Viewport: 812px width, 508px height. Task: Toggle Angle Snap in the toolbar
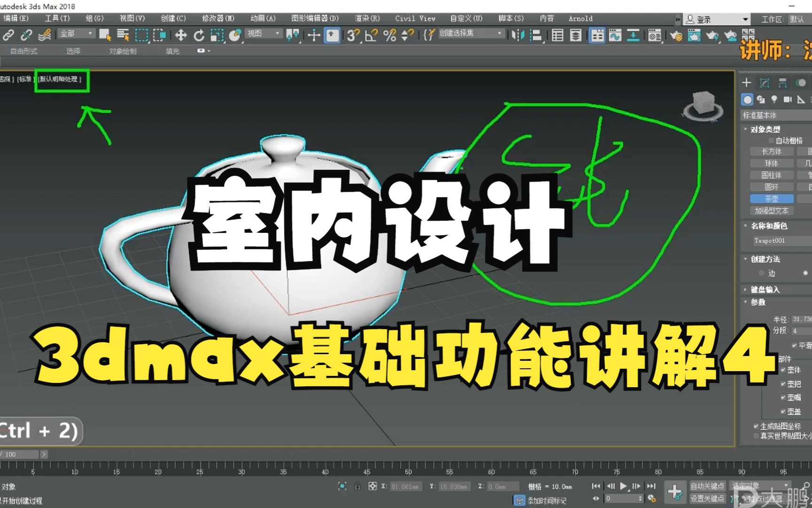370,35
